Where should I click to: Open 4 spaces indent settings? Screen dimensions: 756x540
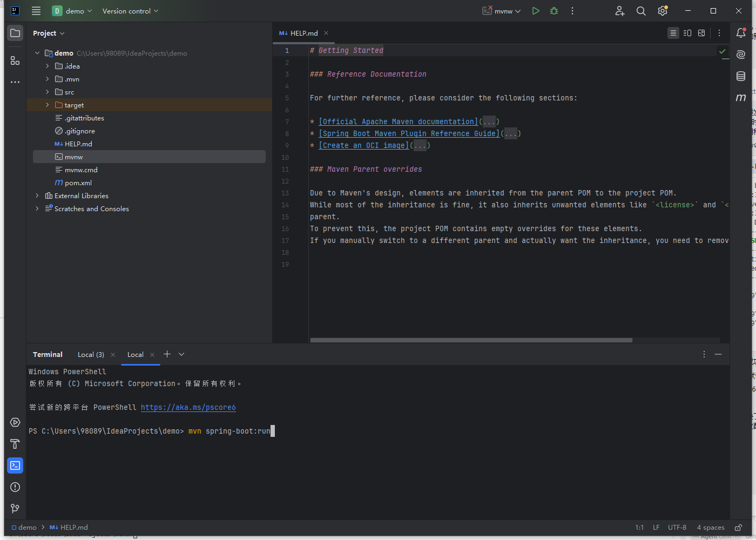pyautogui.click(x=711, y=528)
